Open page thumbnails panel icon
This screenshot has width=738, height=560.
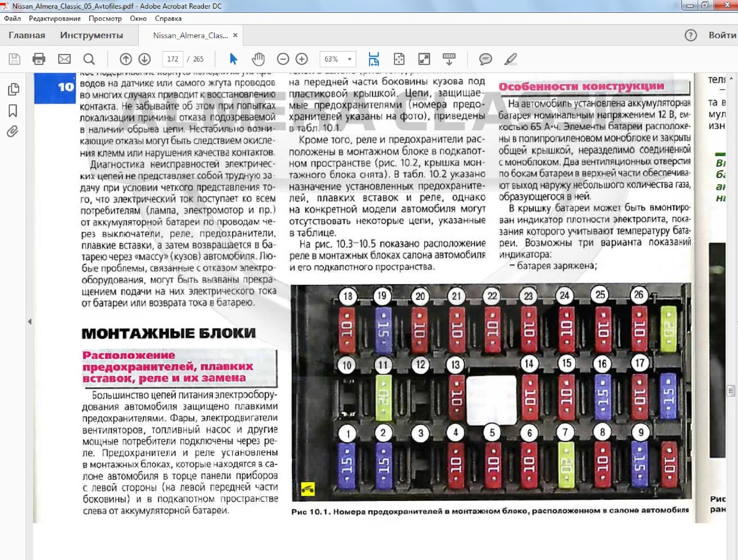[x=13, y=89]
